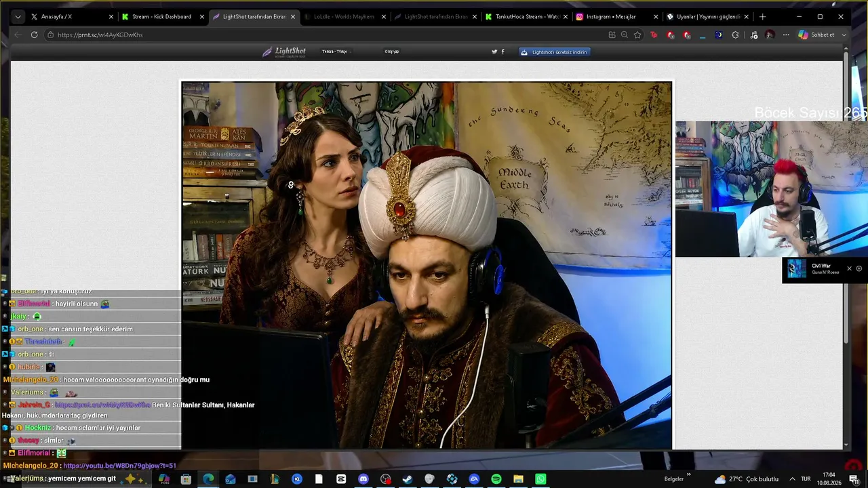Open Microsoft Store from the taskbar

(186, 479)
